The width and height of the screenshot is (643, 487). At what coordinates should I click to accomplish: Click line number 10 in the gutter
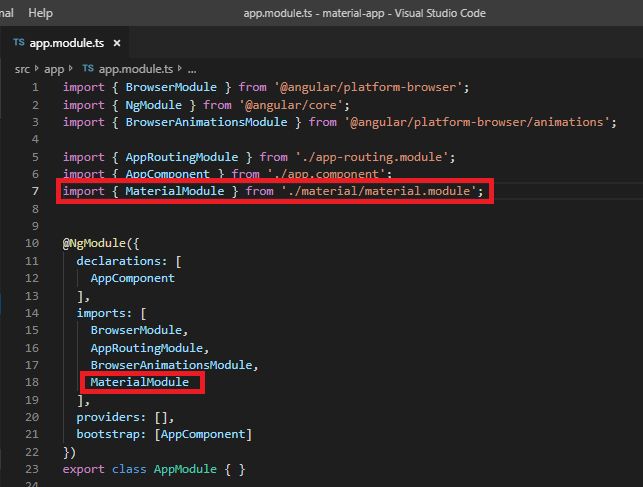(x=32, y=243)
